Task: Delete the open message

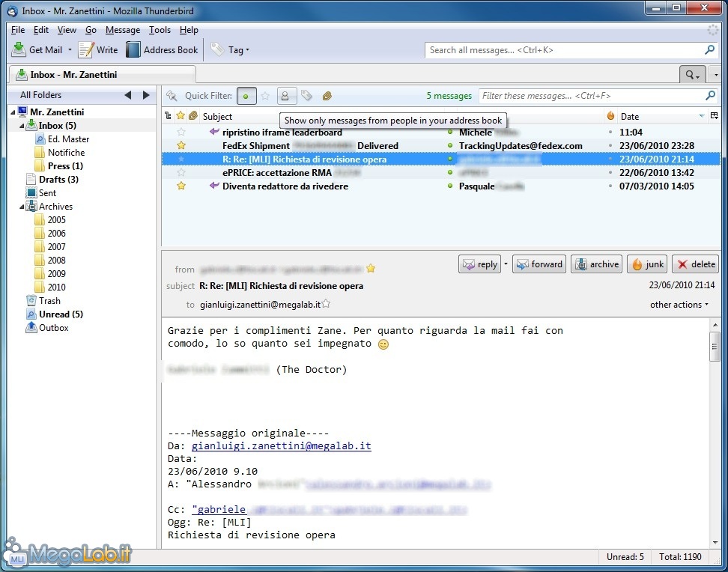Action: pos(695,264)
